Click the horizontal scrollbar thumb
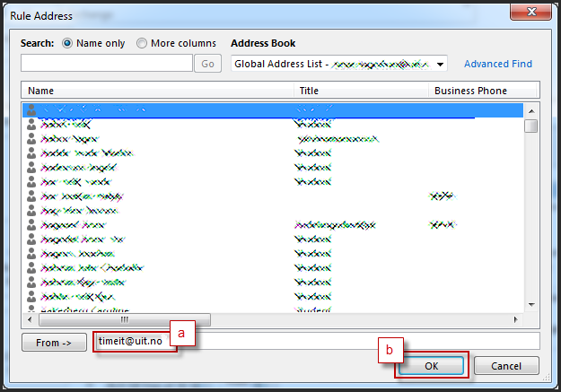Screen dimensions: 561x392 [124, 318]
